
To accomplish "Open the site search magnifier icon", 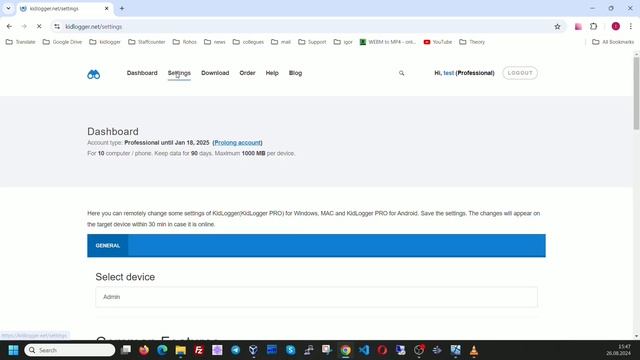I will pyautogui.click(x=402, y=73).
